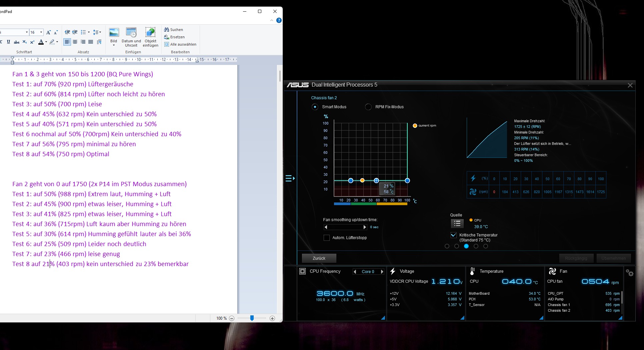
Task: Expand Fan monitor panel corner arrow
Action: click(x=620, y=318)
